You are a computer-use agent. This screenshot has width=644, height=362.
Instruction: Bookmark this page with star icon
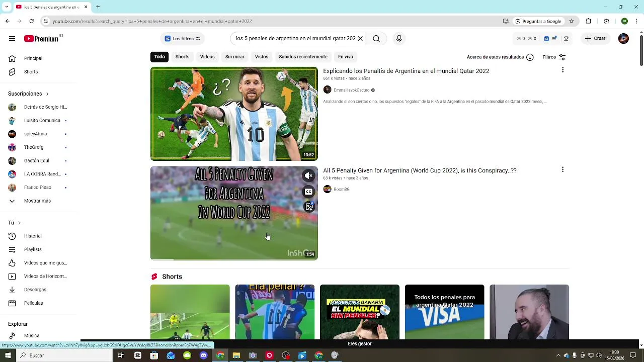coord(572,21)
